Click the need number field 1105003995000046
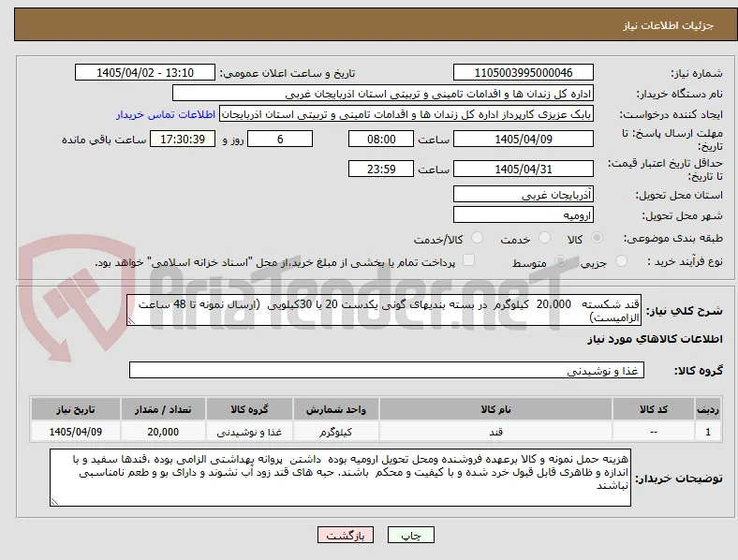The height and width of the screenshot is (560, 738). (x=524, y=72)
